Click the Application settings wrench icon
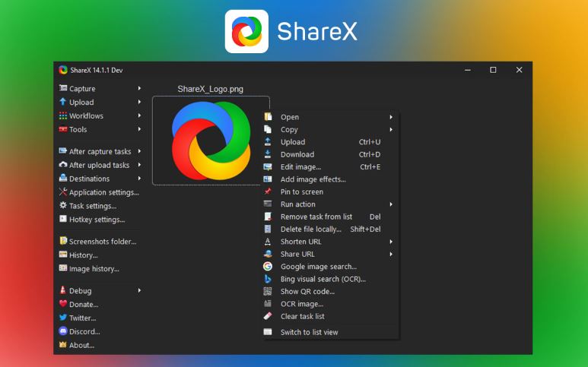 point(63,191)
